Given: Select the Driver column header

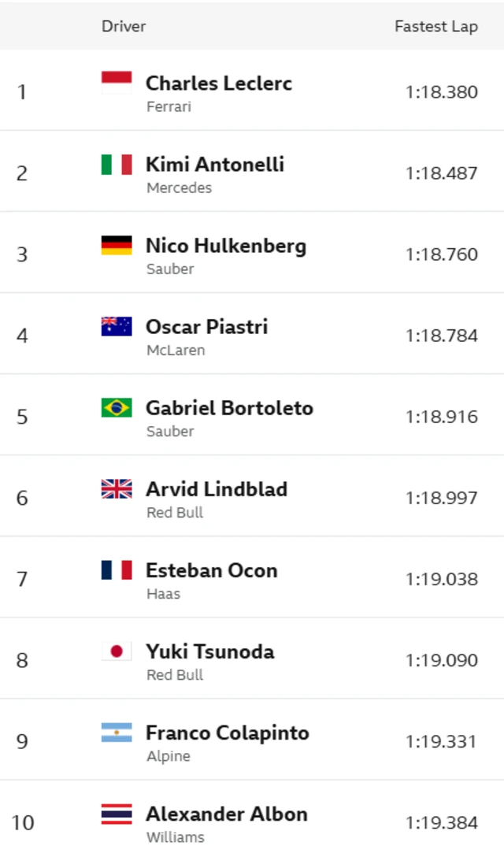Looking at the screenshot, I should (124, 26).
